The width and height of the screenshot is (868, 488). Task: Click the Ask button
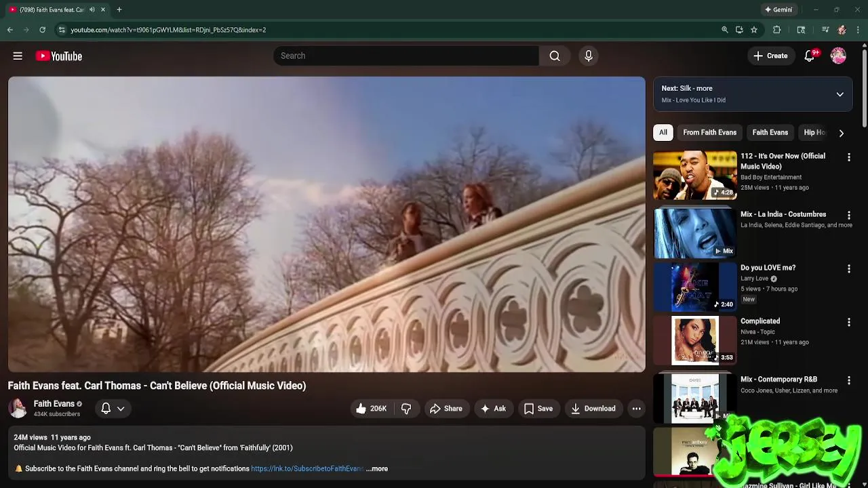(493, 409)
